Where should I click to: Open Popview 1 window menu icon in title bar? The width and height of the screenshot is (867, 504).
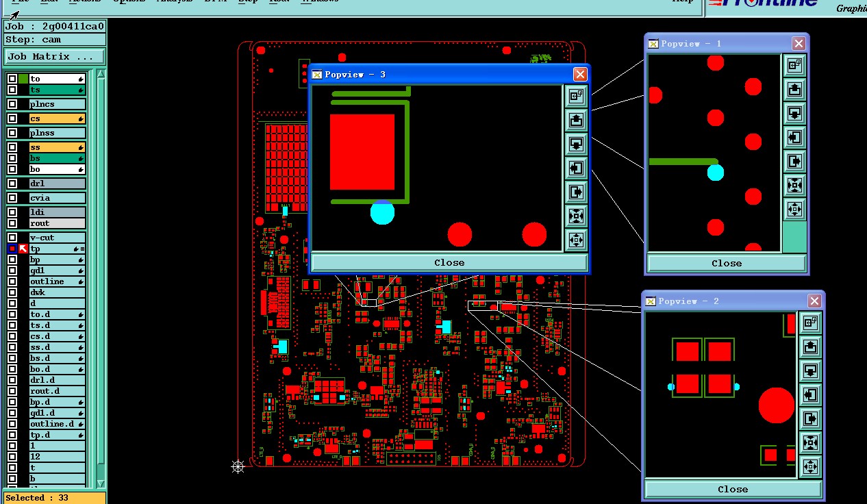click(x=653, y=43)
